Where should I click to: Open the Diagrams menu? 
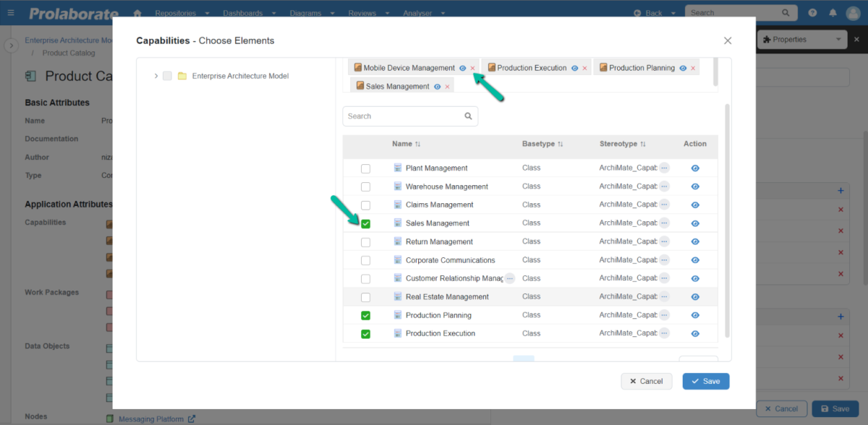click(307, 12)
